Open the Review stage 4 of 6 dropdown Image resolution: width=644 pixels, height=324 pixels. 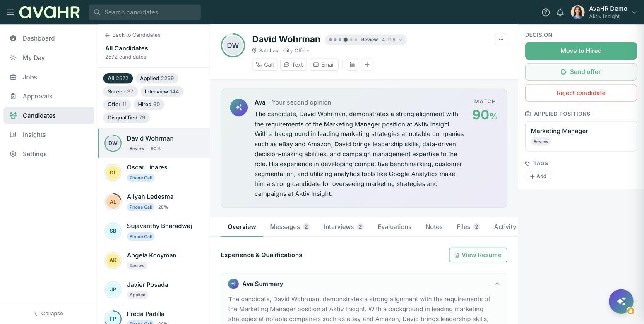coord(366,40)
